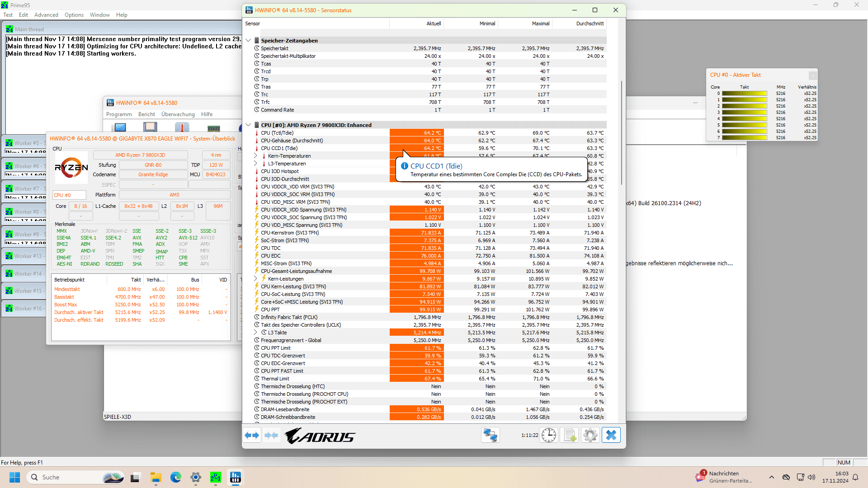Open the network remote monitoring computers icon
Image resolution: width=868 pixels, height=488 pixels.
490,435
